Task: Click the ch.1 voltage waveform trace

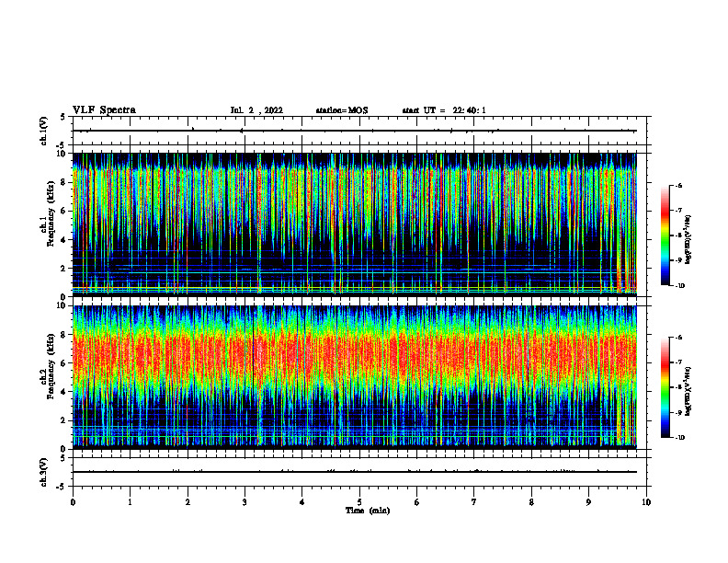Action: [x=355, y=131]
